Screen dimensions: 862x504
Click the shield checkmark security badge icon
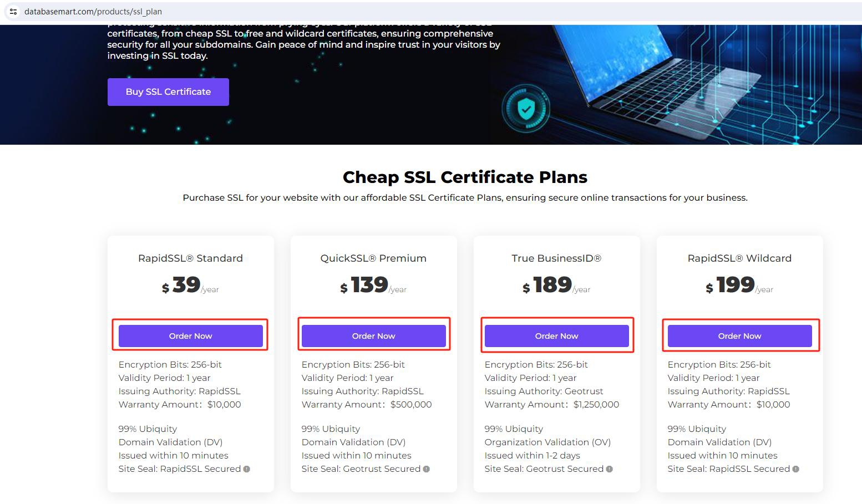(x=526, y=109)
